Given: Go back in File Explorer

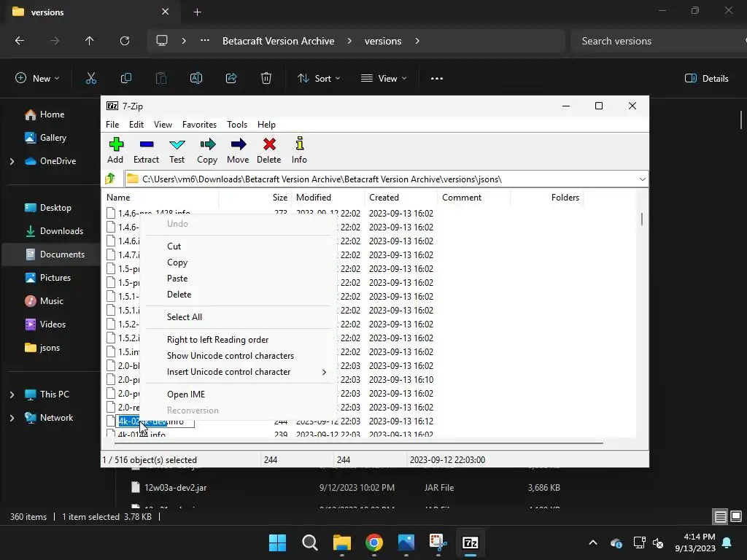Looking at the screenshot, I should tap(20, 41).
